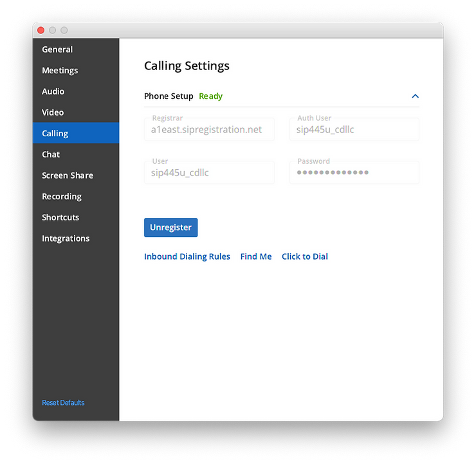476x464 pixels.
Task: Click the Password field
Action: pyautogui.click(x=354, y=173)
